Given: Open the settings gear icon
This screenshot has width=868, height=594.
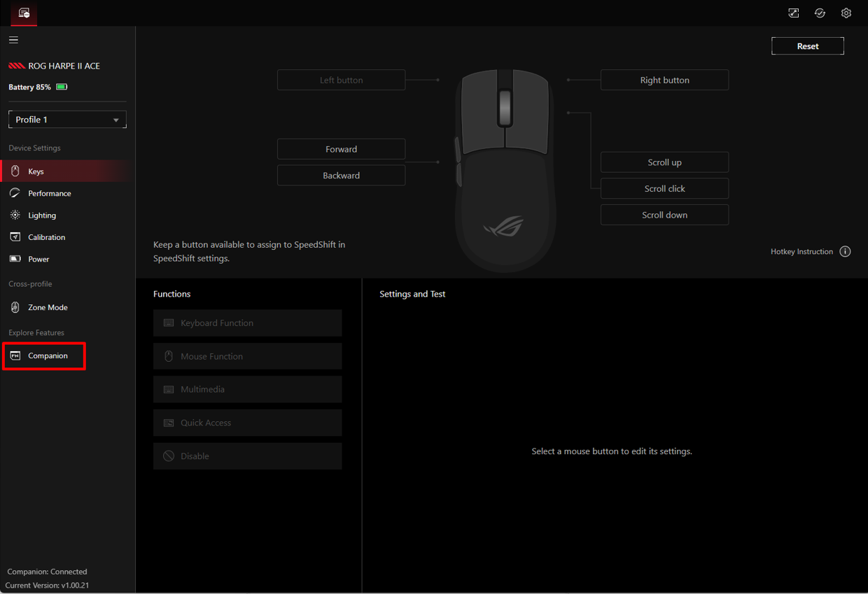Looking at the screenshot, I should (846, 13).
